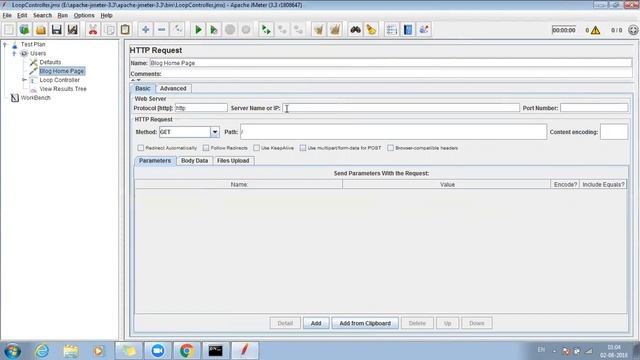
Task: Click Add from Clipboard button
Action: click(365, 323)
